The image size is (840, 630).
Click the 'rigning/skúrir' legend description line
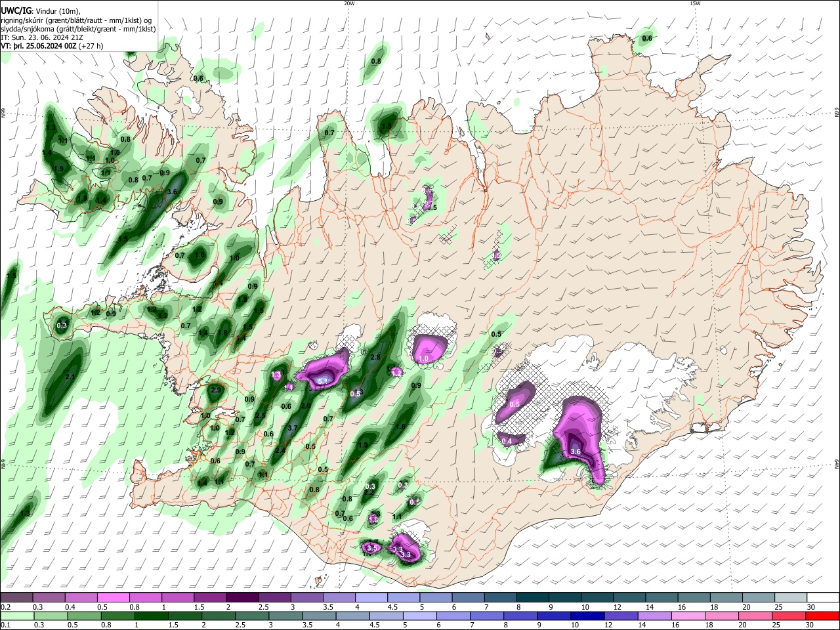pos(77,20)
